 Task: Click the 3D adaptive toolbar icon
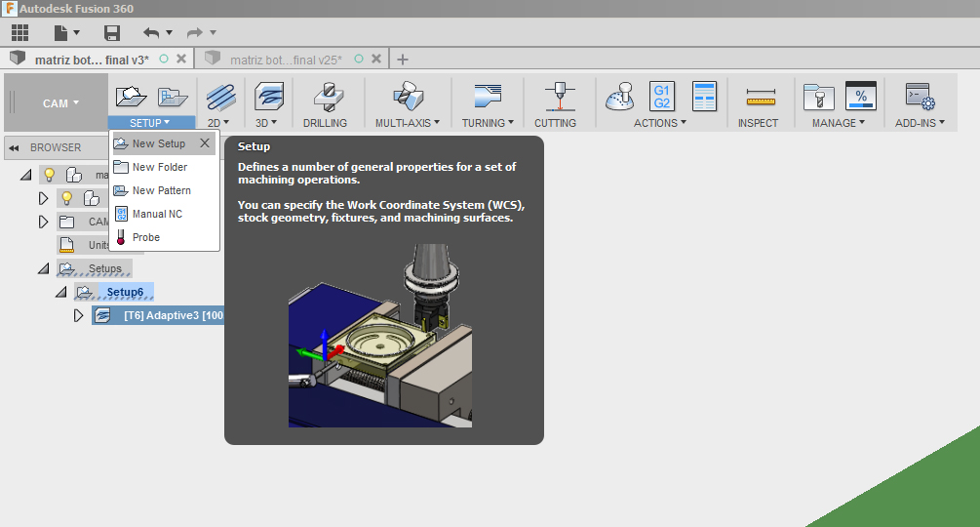[269, 97]
